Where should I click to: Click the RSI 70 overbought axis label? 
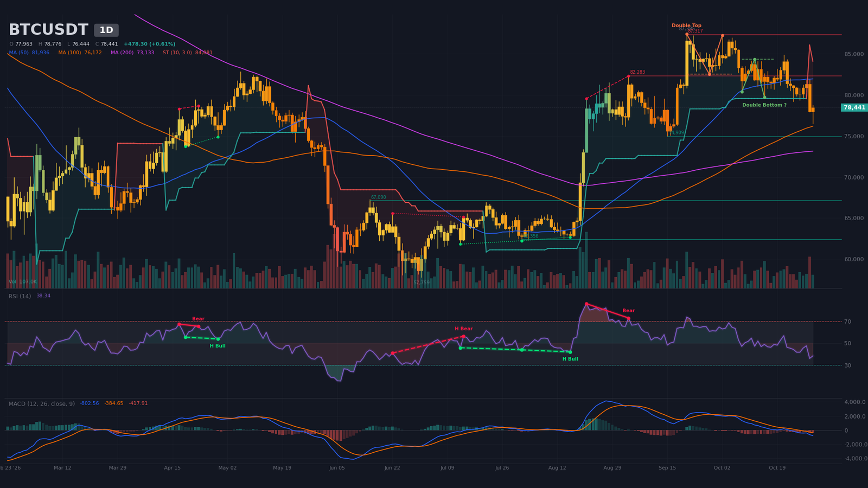point(847,322)
